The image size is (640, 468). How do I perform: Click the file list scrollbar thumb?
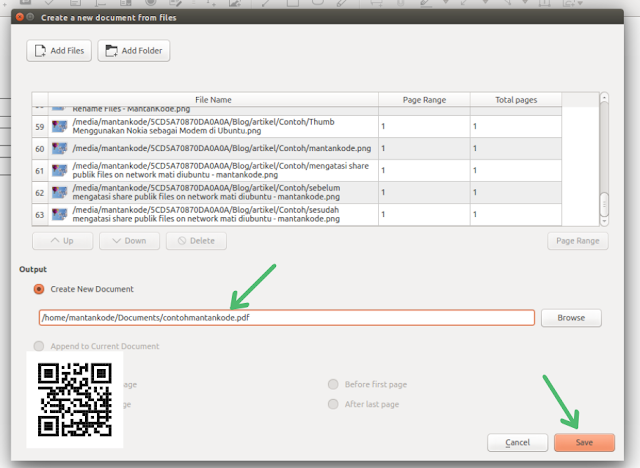pyautogui.click(x=604, y=204)
